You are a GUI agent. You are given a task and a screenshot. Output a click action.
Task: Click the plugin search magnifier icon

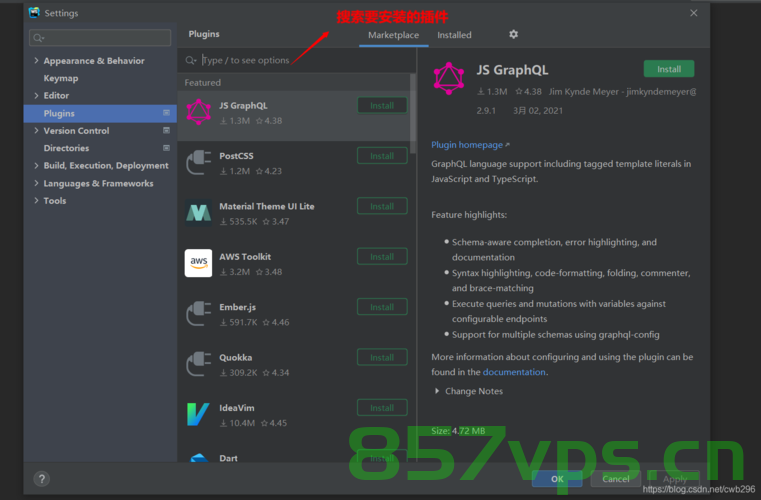191,60
